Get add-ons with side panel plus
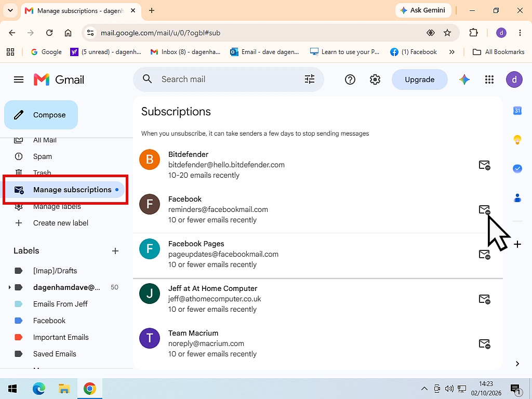The width and height of the screenshot is (532, 399). coord(517,244)
